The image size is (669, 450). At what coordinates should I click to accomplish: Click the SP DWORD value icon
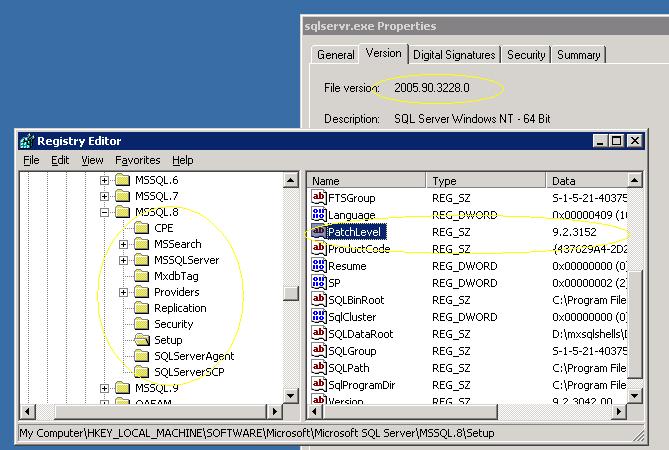pyautogui.click(x=319, y=283)
